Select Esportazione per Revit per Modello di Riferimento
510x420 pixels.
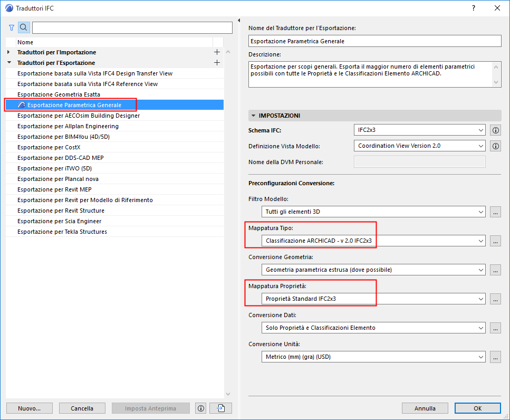[x=114, y=200]
